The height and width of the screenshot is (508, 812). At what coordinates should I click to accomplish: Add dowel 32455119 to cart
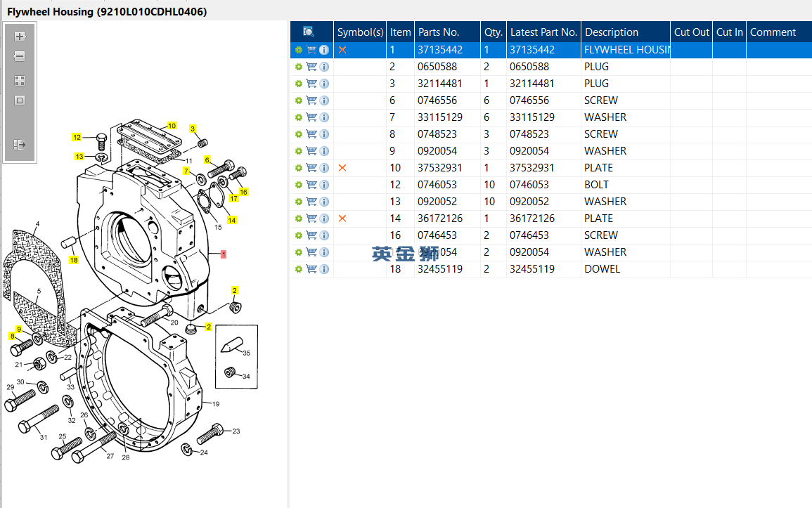pos(311,269)
